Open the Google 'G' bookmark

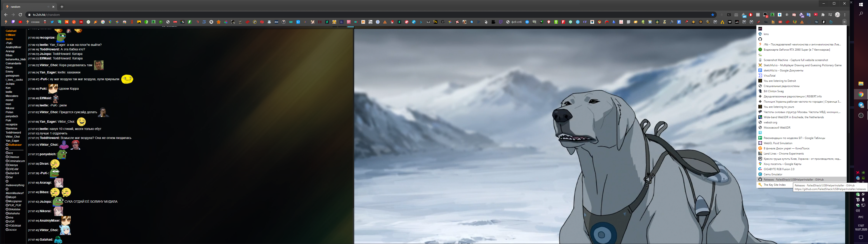[x=103, y=22]
